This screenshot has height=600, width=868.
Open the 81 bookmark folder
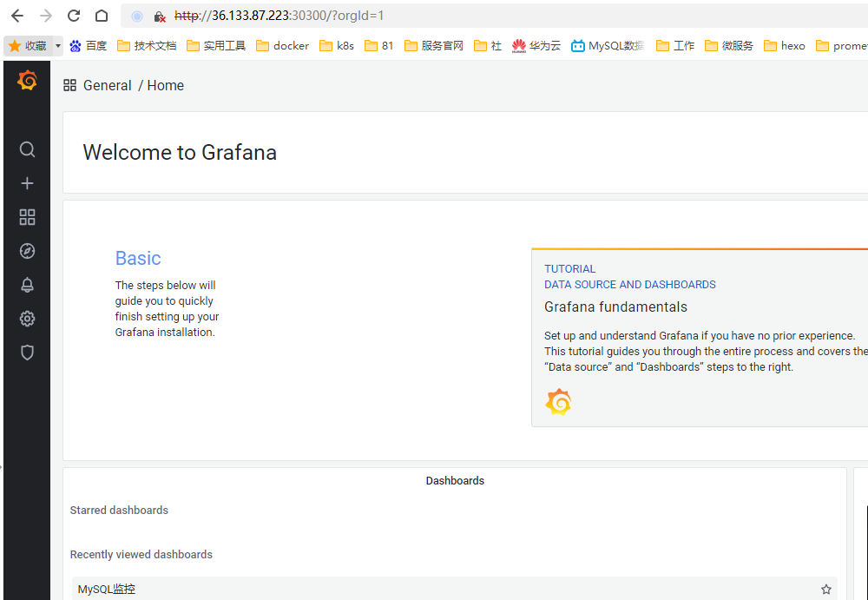(x=378, y=46)
